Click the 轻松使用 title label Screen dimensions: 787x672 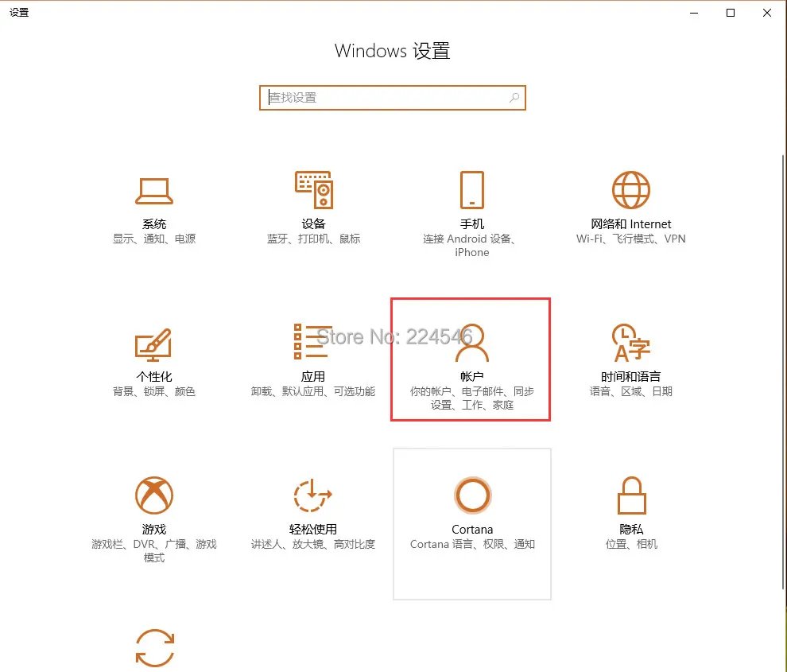coord(313,530)
